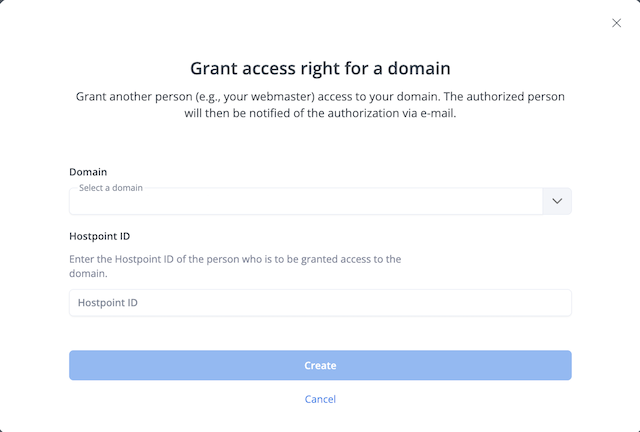Submit the form via the blue Create bar

320,365
